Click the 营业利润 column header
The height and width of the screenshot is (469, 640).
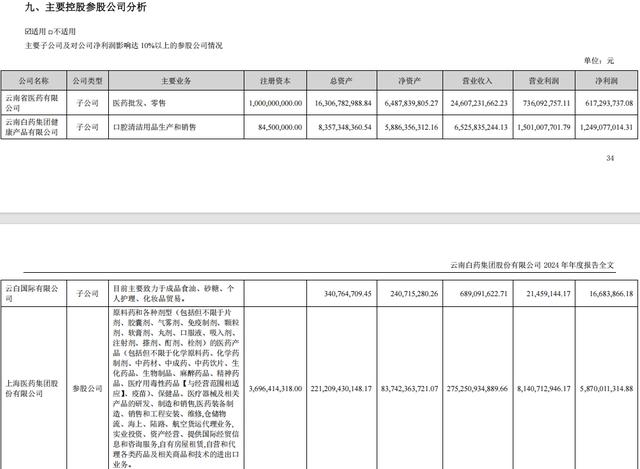click(544, 81)
